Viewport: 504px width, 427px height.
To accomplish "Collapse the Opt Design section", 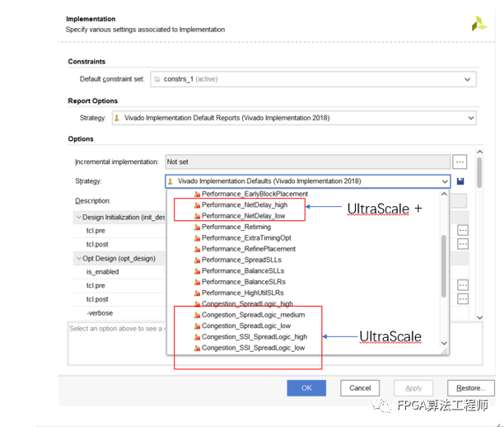I will coord(77,259).
